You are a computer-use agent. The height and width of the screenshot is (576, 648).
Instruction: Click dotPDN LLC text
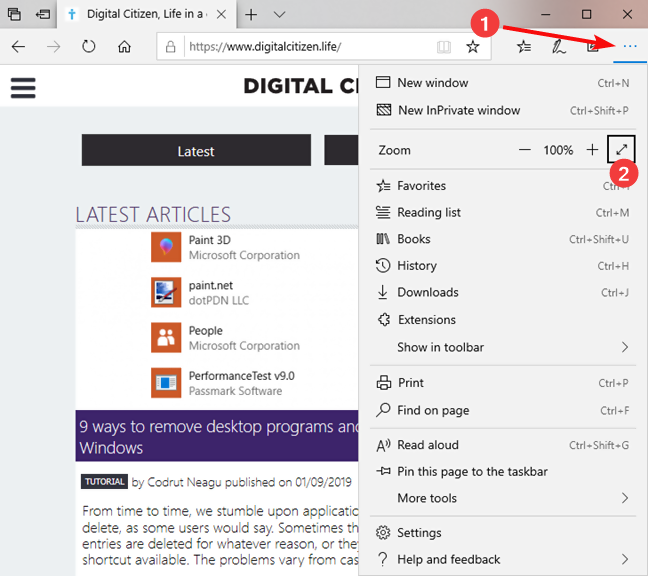point(219,300)
